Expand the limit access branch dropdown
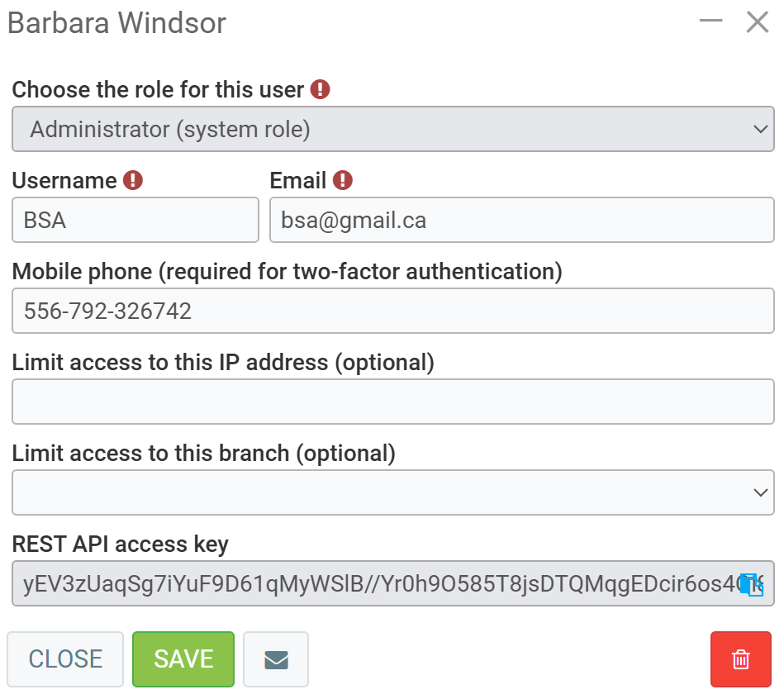Image resolution: width=784 pixels, height=699 pixels. pos(393,492)
